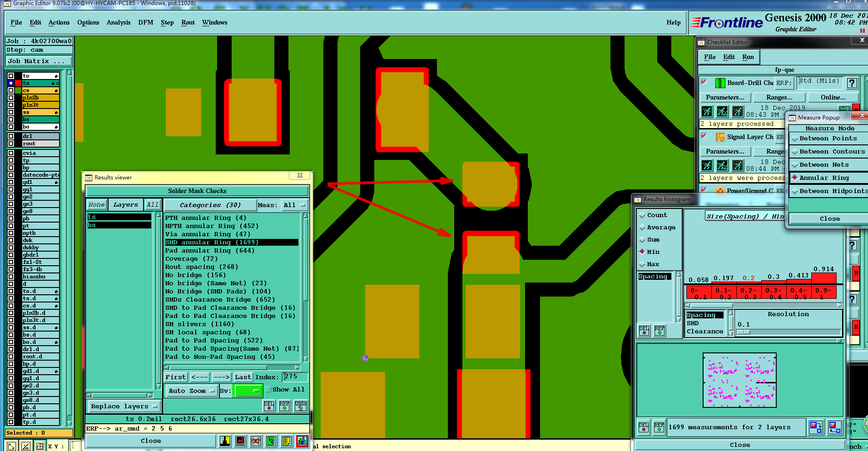This screenshot has height=451, width=868.
Task: Open Board-Drill Ranges button
Action: [x=779, y=98]
